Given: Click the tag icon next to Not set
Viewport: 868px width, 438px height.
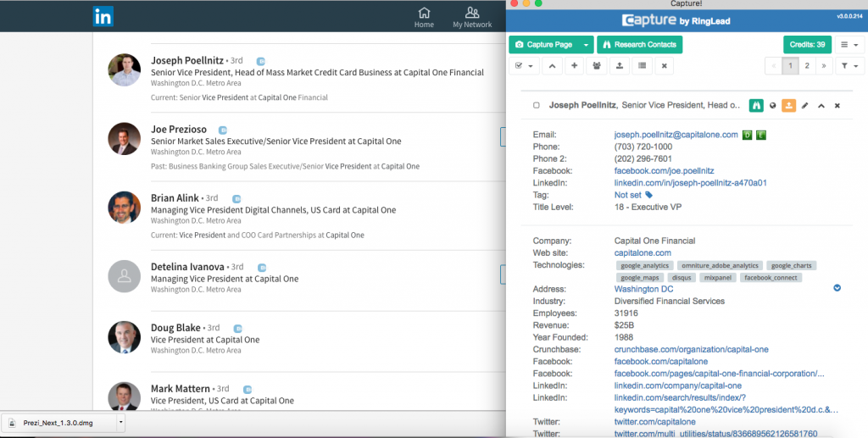Looking at the screenshot, I should [648, 195].
